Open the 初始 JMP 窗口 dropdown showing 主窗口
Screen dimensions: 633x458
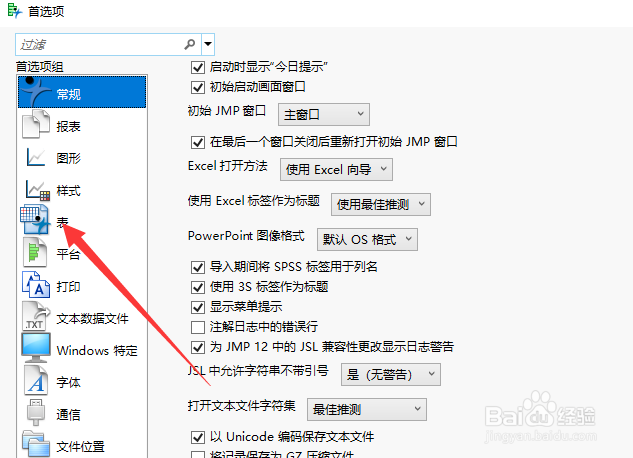click(324, 115)
